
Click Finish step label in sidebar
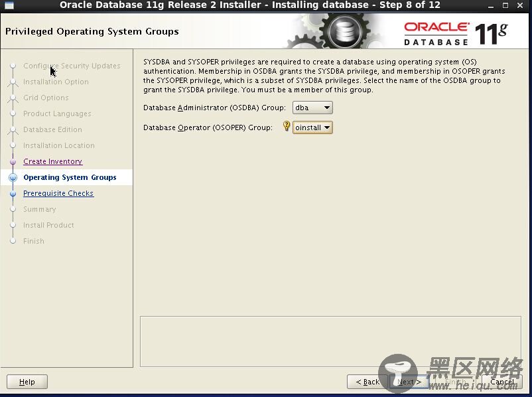(34, 241)
